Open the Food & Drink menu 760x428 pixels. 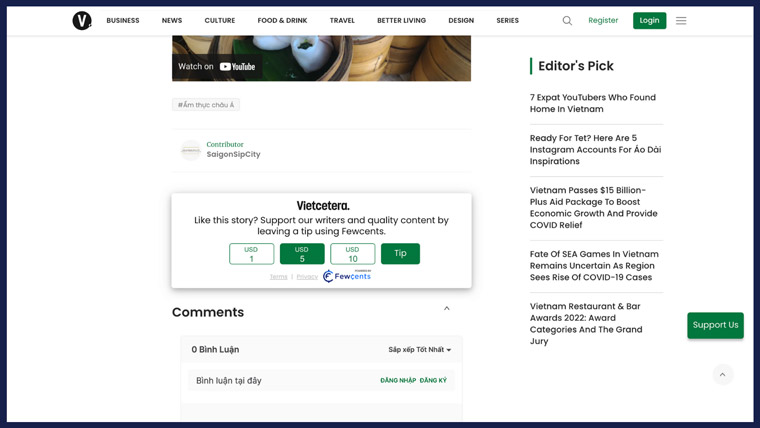[x=282, y=20]
